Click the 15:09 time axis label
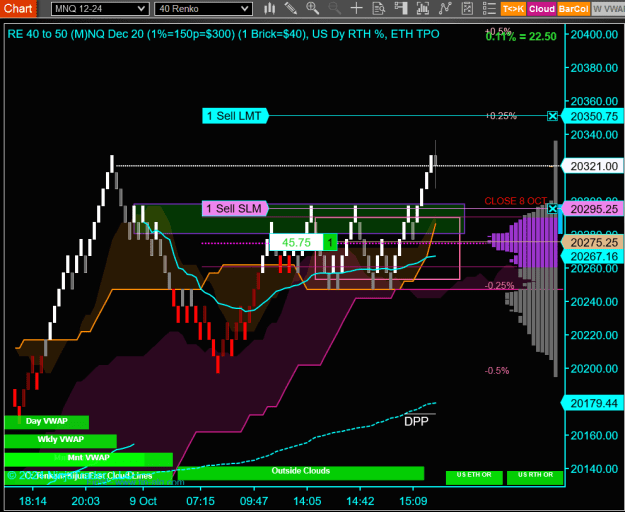The image size is (625, 512). tap(413, 501)
